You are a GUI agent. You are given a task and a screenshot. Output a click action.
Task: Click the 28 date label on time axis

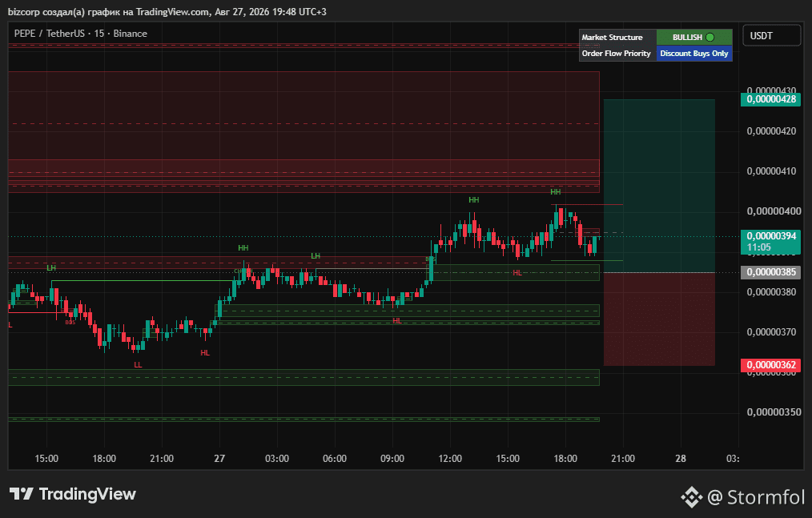pyautogui.click(x=681, y=459)
